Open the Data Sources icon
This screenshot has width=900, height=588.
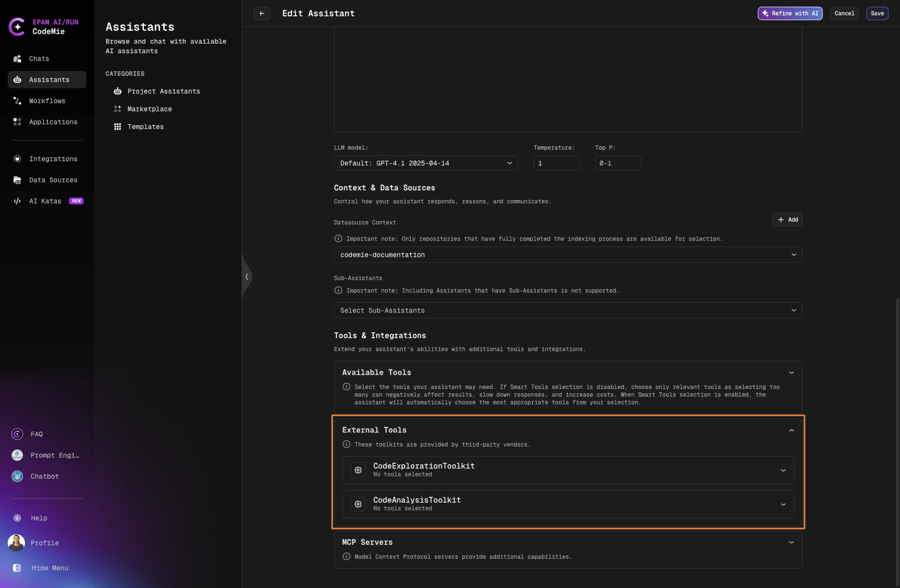[x=17, y=180]
